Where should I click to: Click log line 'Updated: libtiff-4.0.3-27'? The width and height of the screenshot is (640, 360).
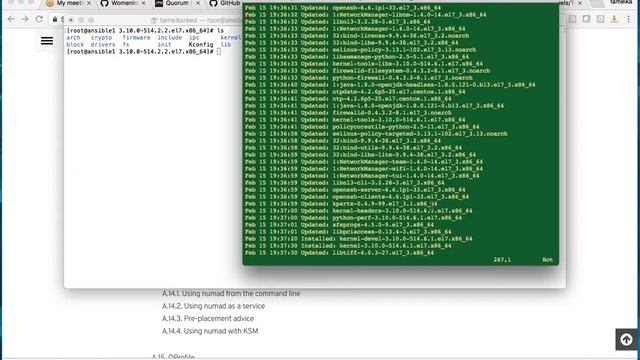point(339,253)
